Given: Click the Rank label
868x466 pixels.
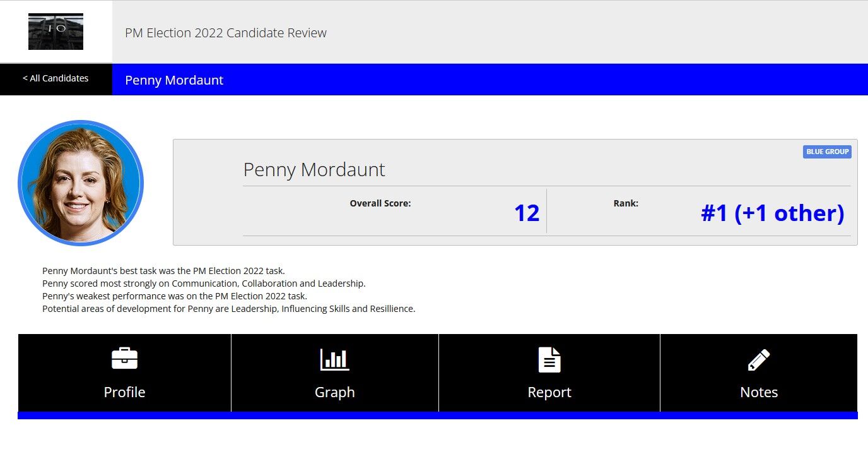Looking at the screenshot, I should tap(626, 203).
